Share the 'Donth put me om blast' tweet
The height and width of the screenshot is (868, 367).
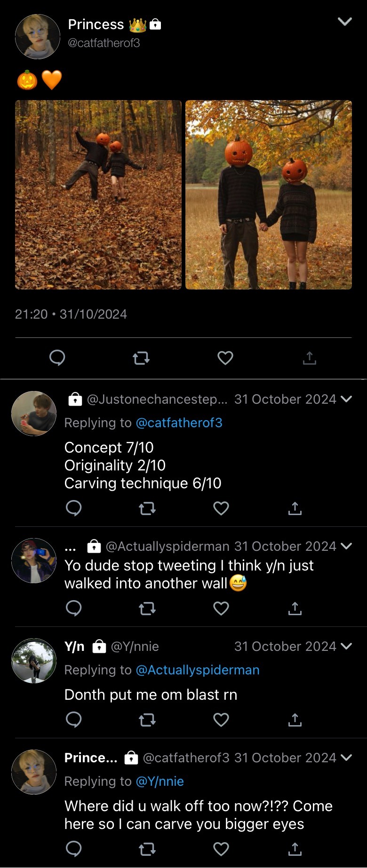pyautogui.click(x=295, y=720)
